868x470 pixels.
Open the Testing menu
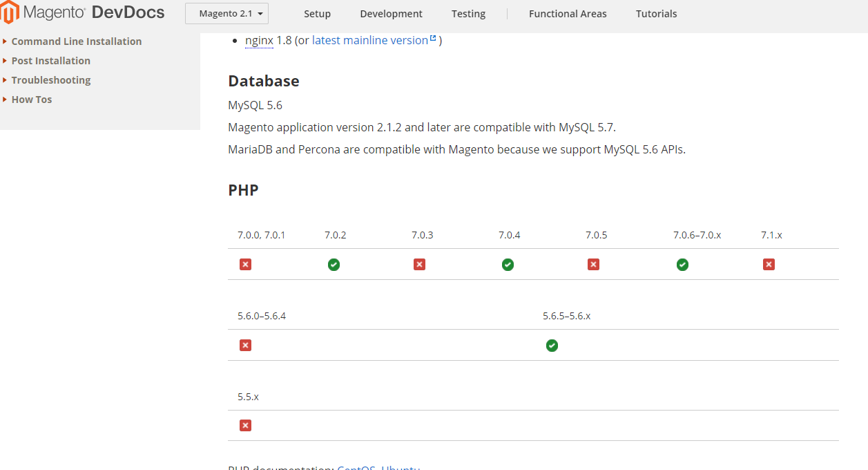(x=468, y=14)
